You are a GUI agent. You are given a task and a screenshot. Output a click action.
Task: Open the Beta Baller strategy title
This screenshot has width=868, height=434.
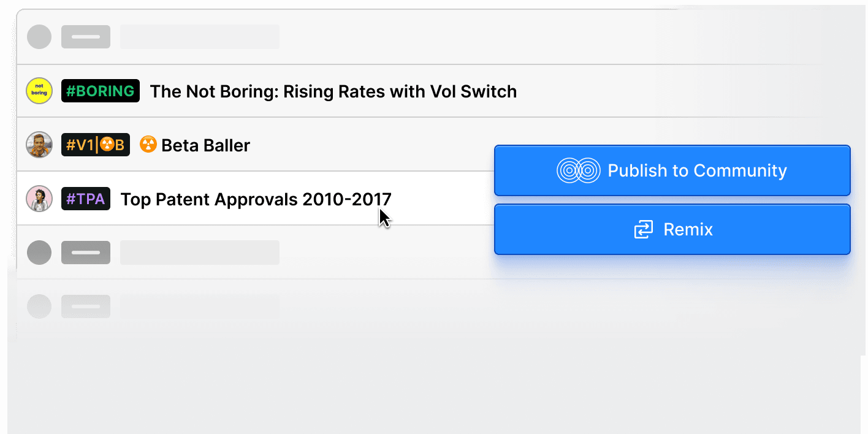tap(205, 145)
